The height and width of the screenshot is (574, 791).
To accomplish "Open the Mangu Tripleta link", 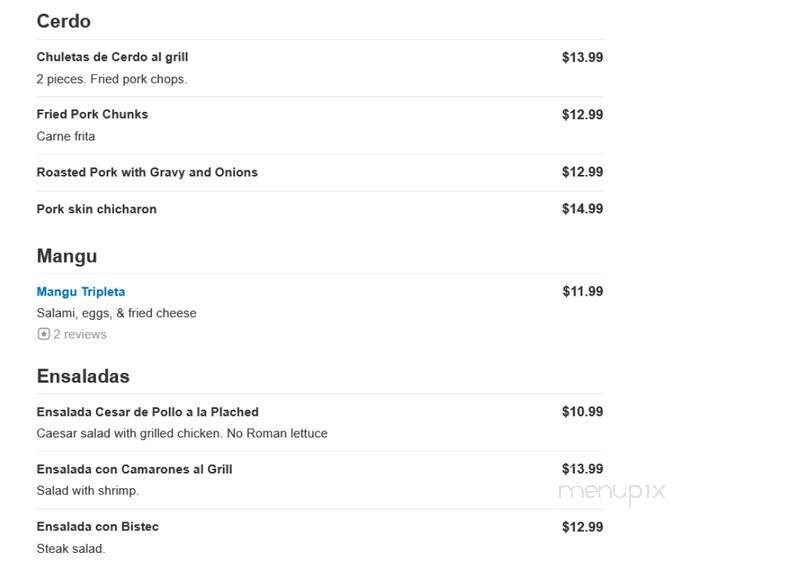I will (x=81, y=292).
